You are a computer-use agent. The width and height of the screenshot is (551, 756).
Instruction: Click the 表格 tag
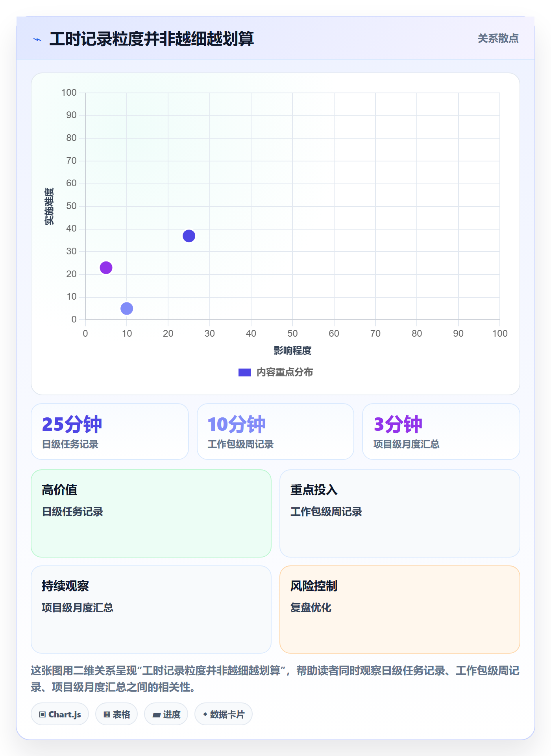pyautogui.click(x=116, y=714)
